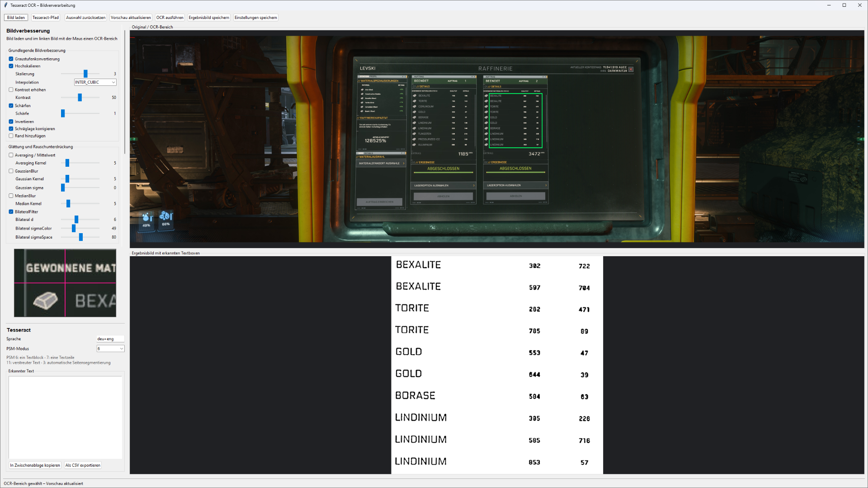Adjust the Kontrast slider handle
Viewport: 868px width, 488px height.
tap(80, 98)
